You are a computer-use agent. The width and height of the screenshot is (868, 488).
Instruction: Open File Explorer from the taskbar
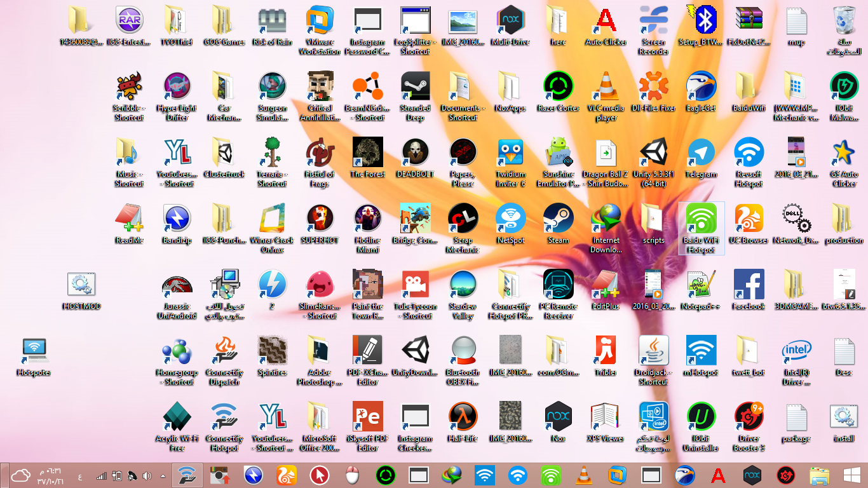click(819, 475)
